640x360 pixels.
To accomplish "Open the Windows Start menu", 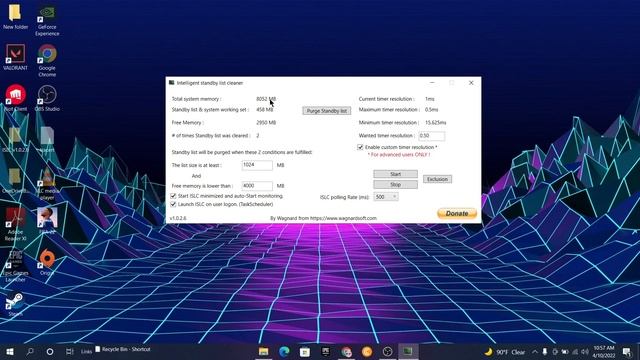I will 10,351.
